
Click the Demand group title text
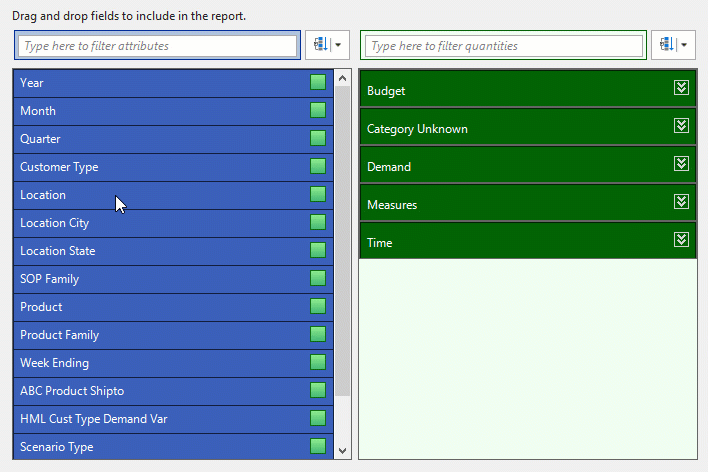click(389, 167)
